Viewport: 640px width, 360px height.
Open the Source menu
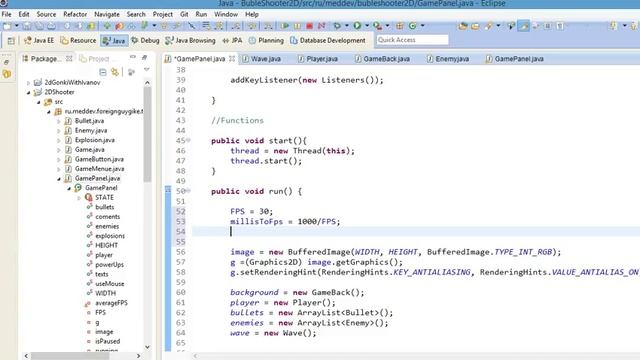click(46, 14)
